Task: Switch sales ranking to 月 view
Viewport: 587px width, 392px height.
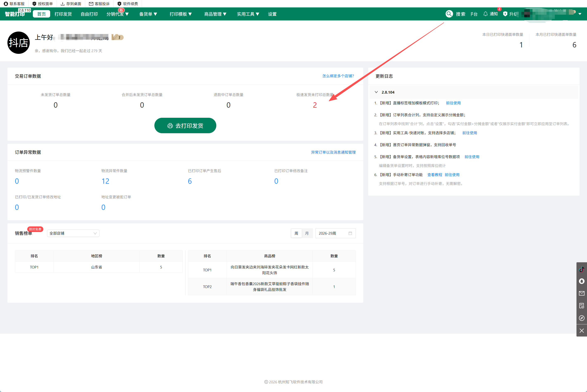Action: pyautogui.click(x=307, y=233)
